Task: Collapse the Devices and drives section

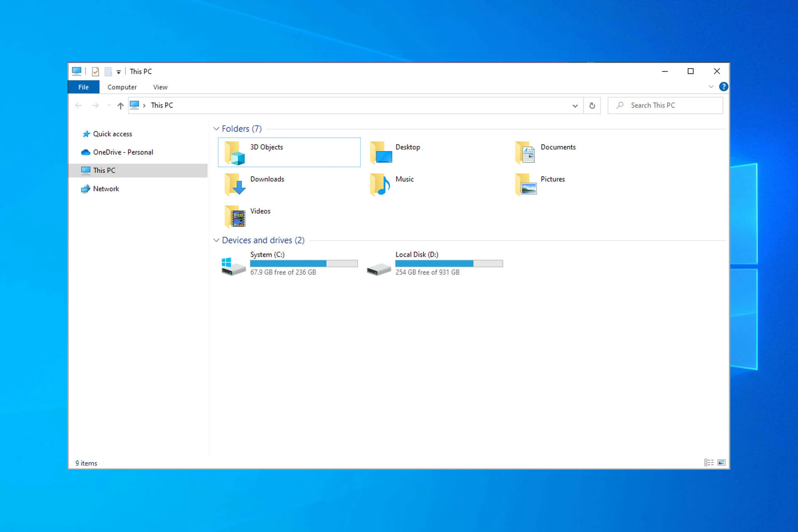Action: point(216,240)
